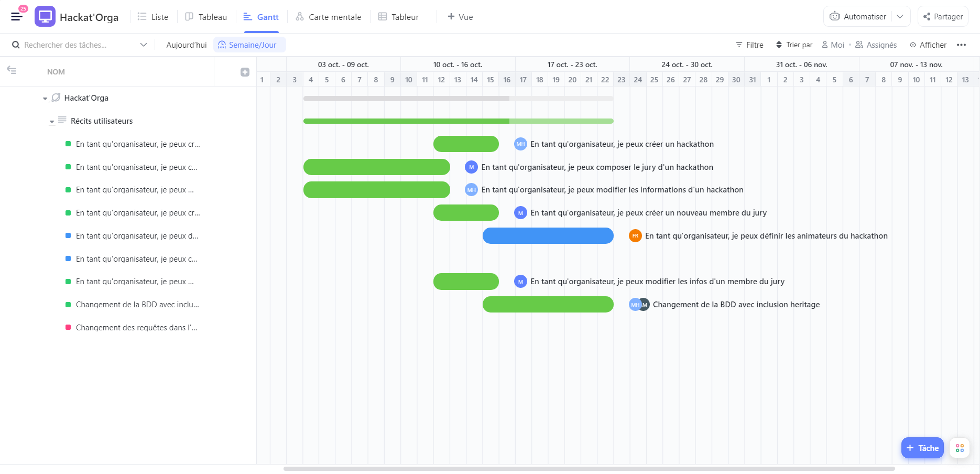
Task: Click the plus column icon beside NOM
Action: (x=245, y=72)
